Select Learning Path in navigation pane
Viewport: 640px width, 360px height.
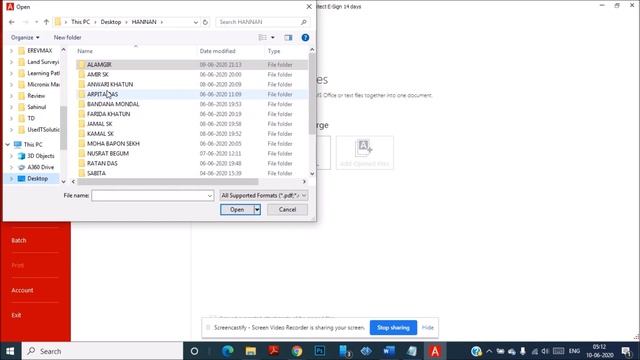[x=43, y=73]
